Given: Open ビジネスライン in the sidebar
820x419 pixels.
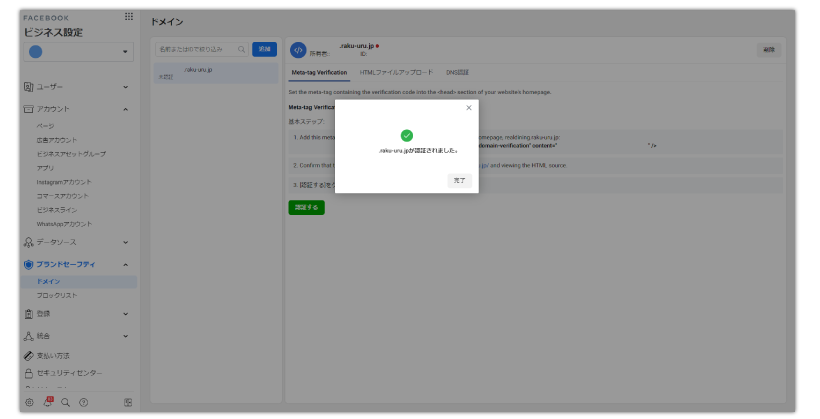Looking at the screenshot, I should click(x=56, y=210).
